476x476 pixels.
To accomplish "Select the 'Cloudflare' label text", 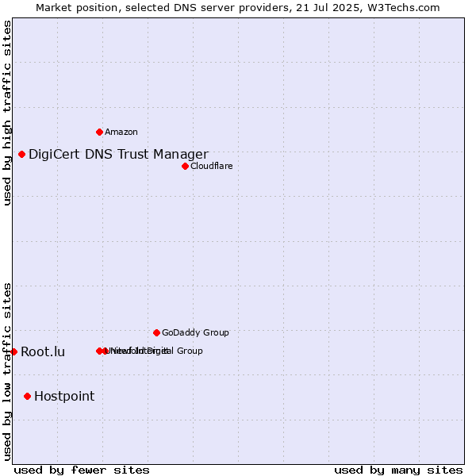I will coord(212,166).
